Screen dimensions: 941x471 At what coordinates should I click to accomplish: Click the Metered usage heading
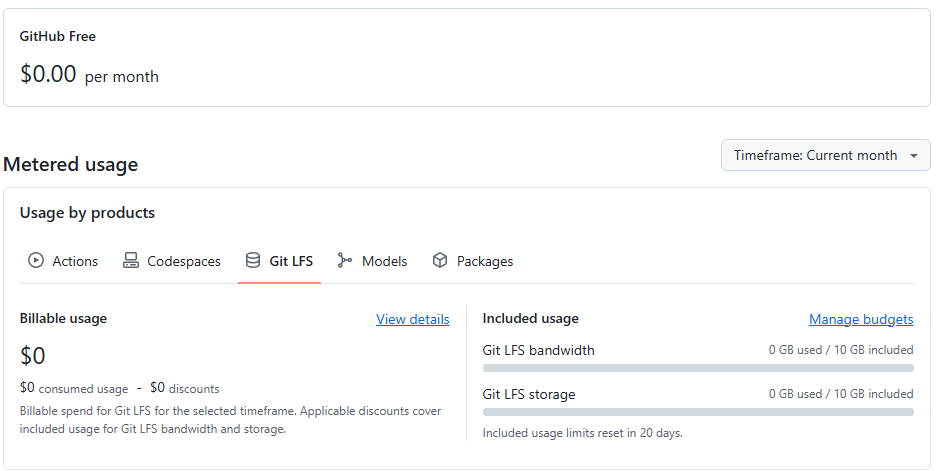[71, 164]
